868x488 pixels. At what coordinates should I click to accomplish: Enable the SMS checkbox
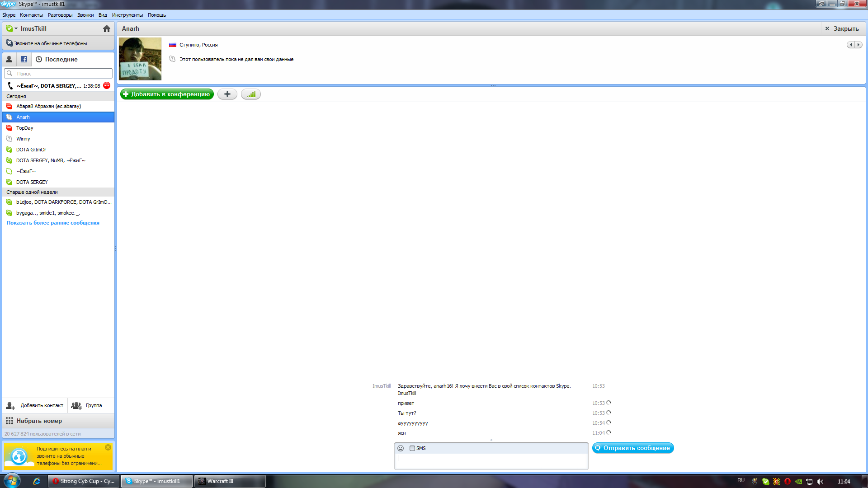point(412,448)
